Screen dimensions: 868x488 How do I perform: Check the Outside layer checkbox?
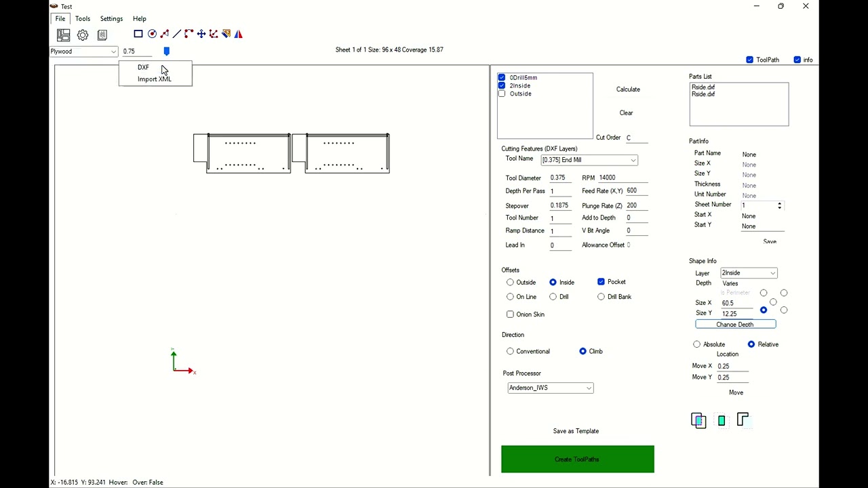point(502,94)
